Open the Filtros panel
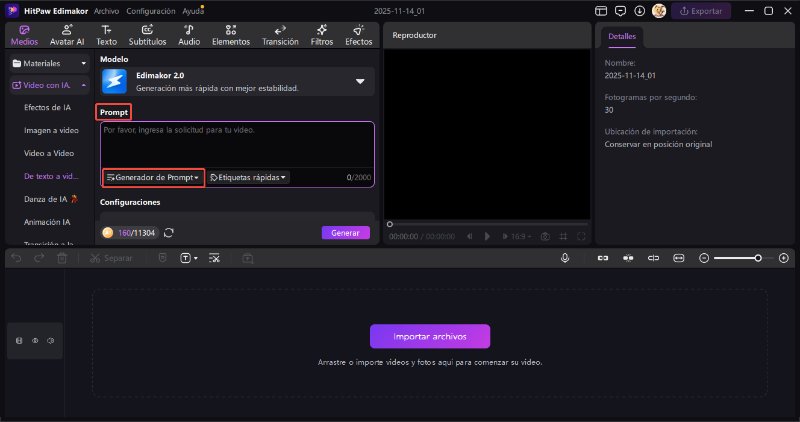The image size is (800, 422). 322,35
